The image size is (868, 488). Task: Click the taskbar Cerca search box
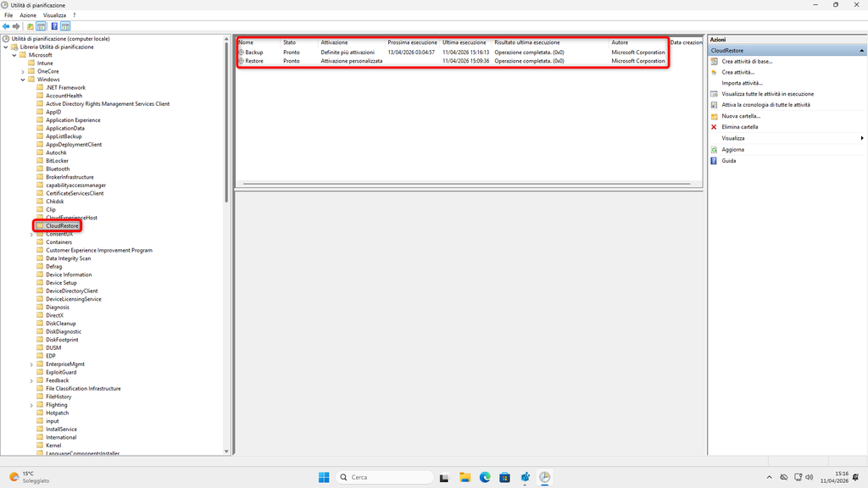click(384, 477)
